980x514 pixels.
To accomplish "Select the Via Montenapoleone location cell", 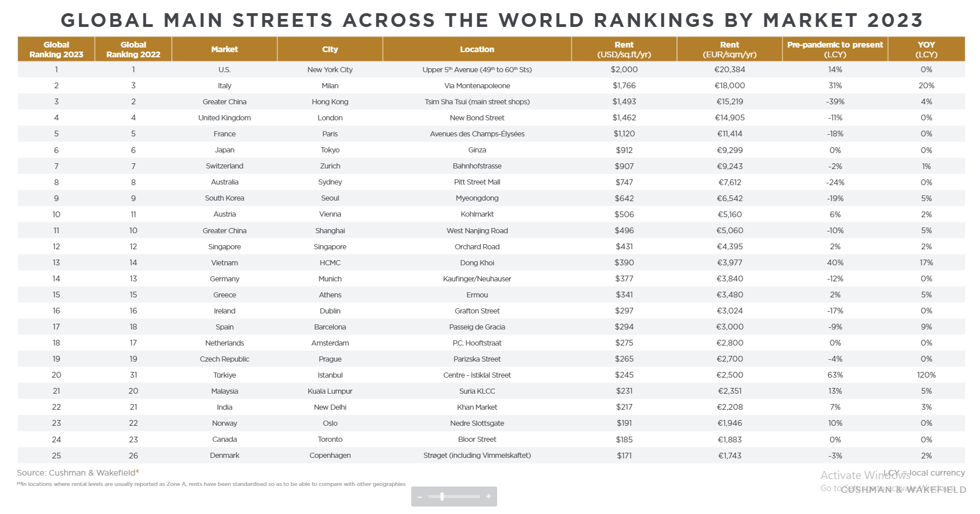I will [x=477, y=86].
